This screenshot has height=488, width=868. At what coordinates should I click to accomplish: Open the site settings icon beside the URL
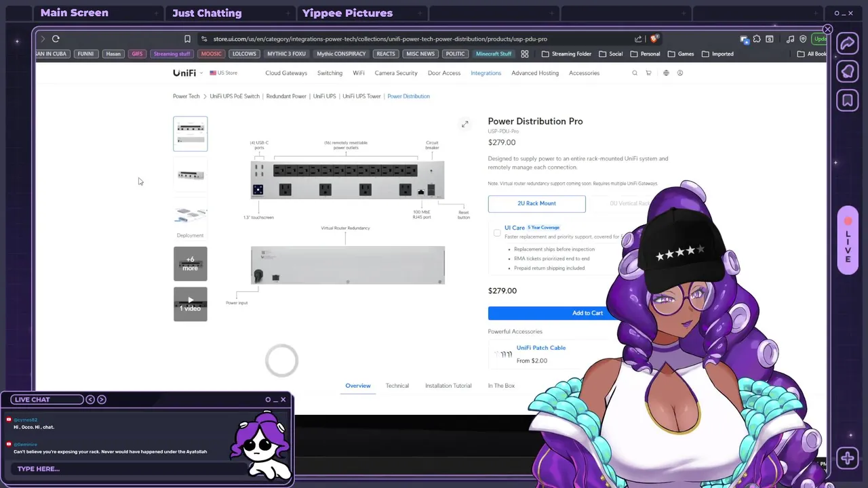203,39
